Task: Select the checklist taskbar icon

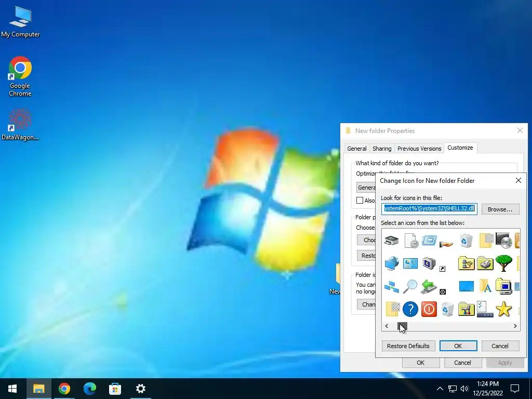Action: coord(485,309)
